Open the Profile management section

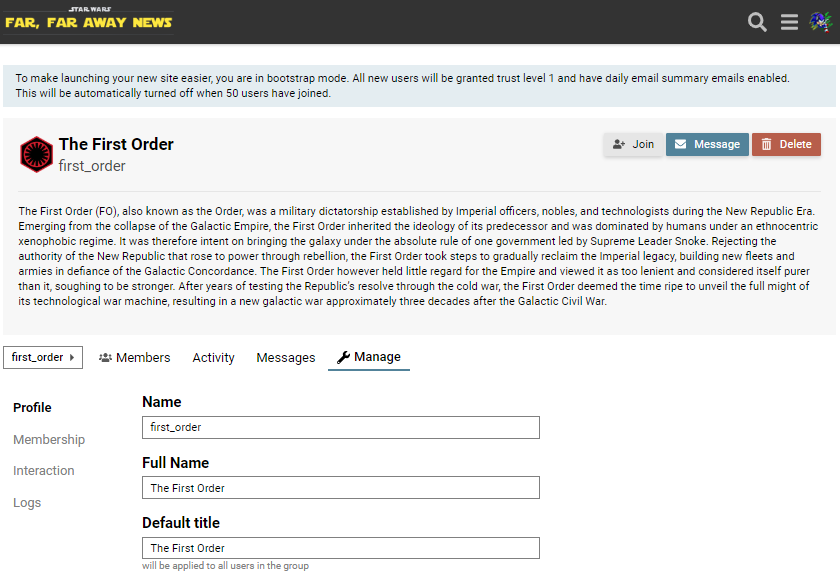point(32,408)
